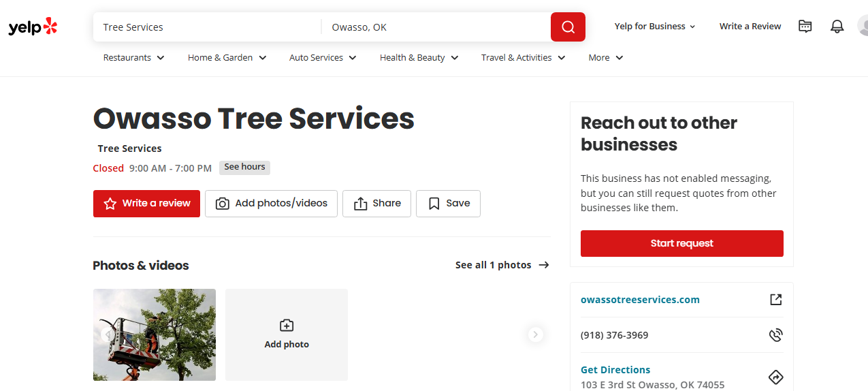Open the notifications bell icon
Image resolution: width=868 pixels, height=391 pixels.
point(837,27)
